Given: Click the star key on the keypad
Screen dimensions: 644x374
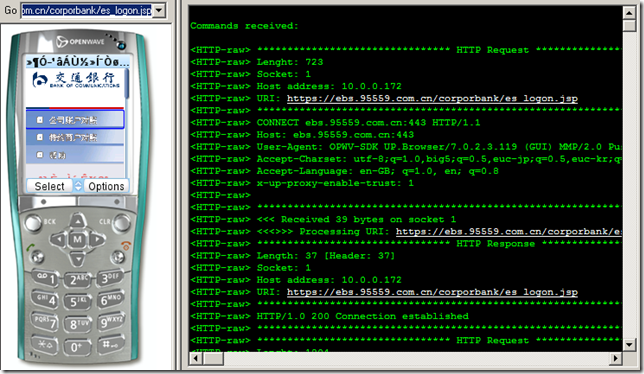Looking at the screenshot, I should click(x=45, y=344).
